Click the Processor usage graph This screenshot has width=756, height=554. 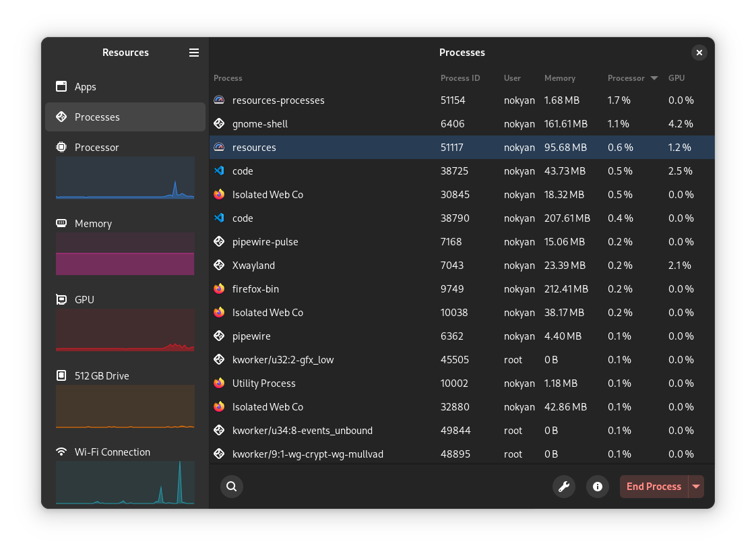[125, 178]
